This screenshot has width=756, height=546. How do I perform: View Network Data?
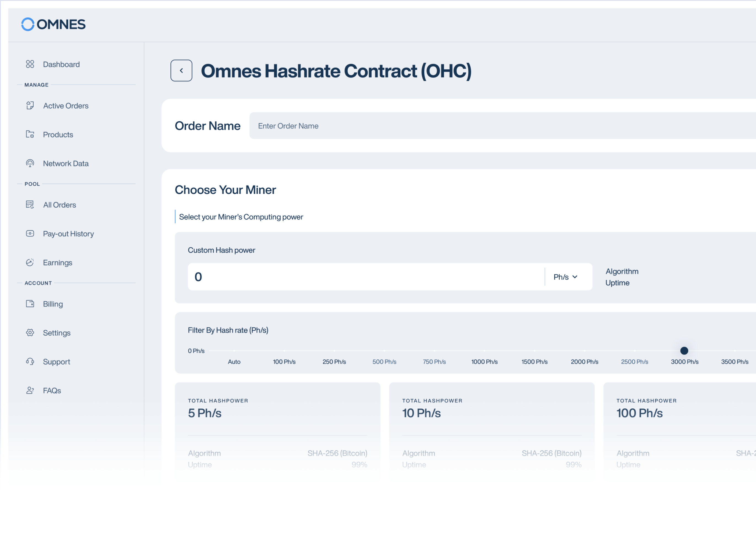point(66,164)
